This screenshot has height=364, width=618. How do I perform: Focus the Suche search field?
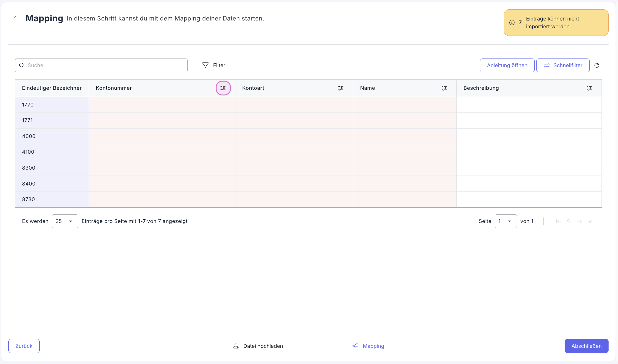click(101, 65)
